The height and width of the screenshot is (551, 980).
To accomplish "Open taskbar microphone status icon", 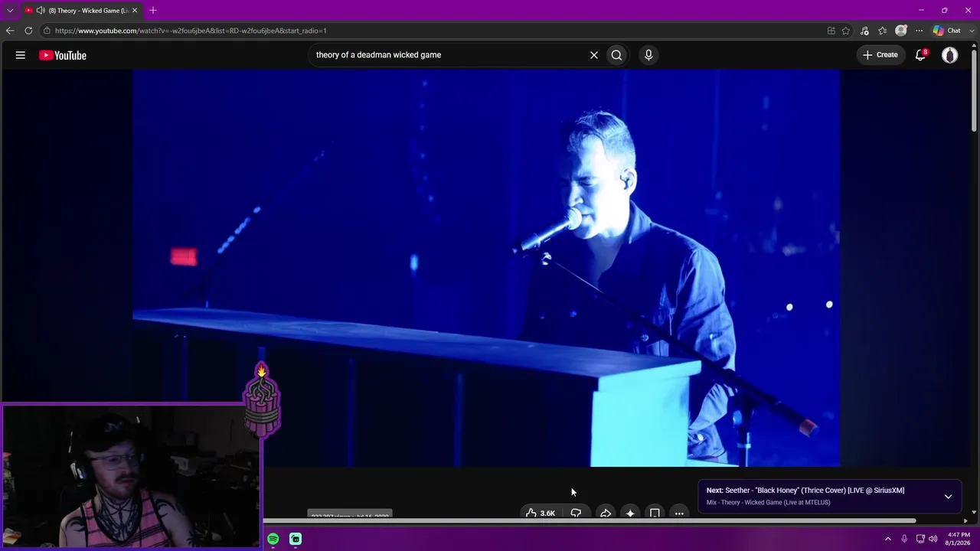I will 904,540.
